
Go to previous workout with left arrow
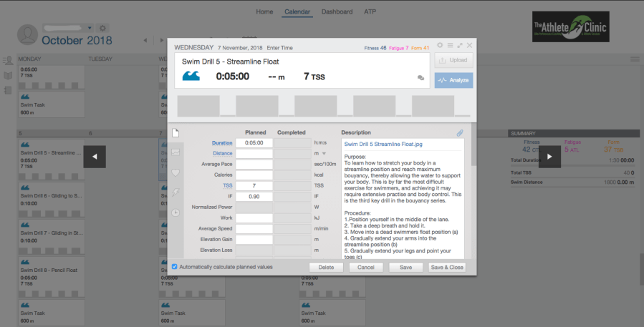coord(95,157)
